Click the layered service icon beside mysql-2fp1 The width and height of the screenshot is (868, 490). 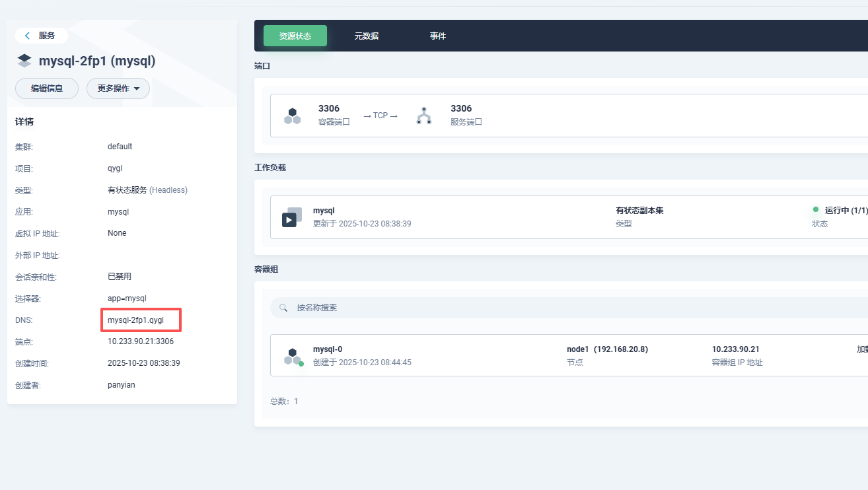tap(24, 61)
